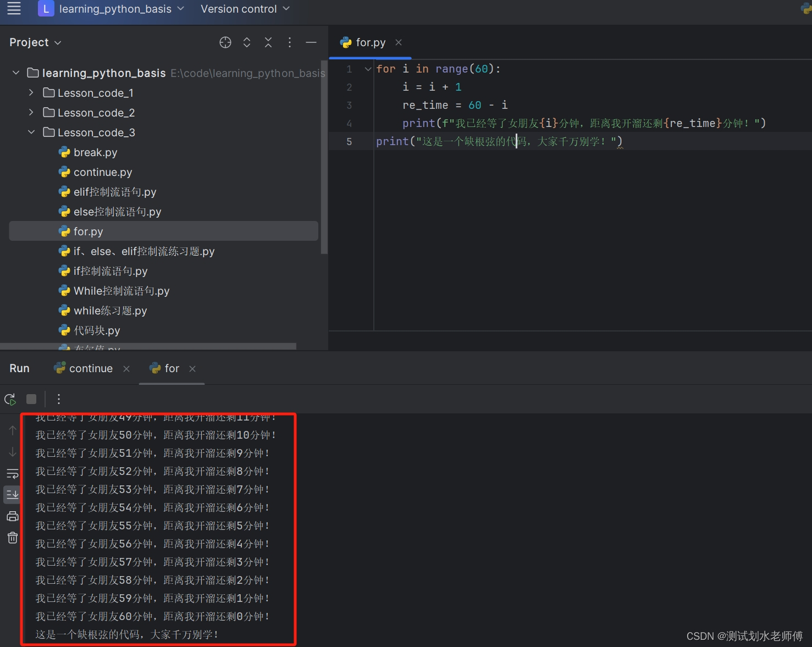Image resolution: width=812 pixels, height=647 pixels.
Task: Open the learning_python_basis project dropdown
Action: pos(111,9)
